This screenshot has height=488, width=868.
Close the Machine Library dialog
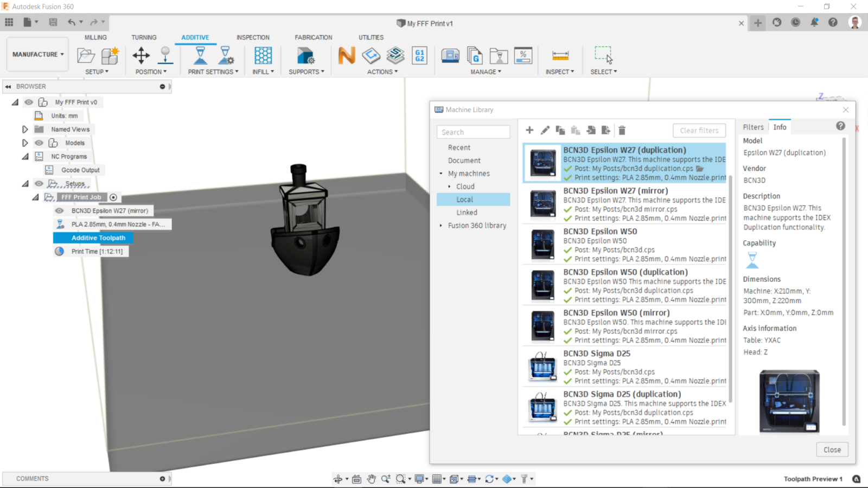[832, 449]
